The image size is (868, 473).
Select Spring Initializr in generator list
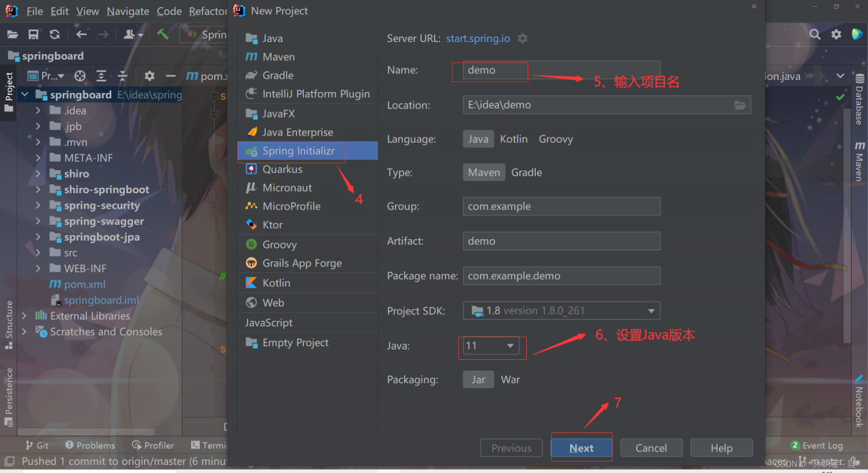click(x=307, y=150)
